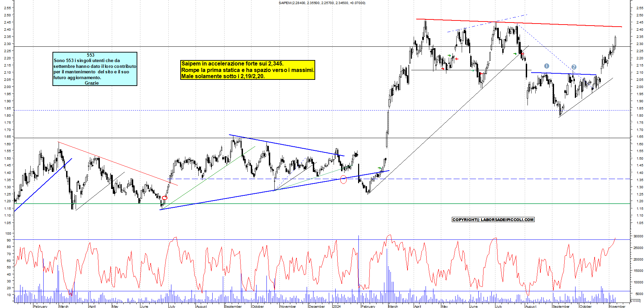Click "Male solamente sotto i 2,19/2,20."
Image resolution: width=644 pixels, height=308 pixels.
point(223,76)
